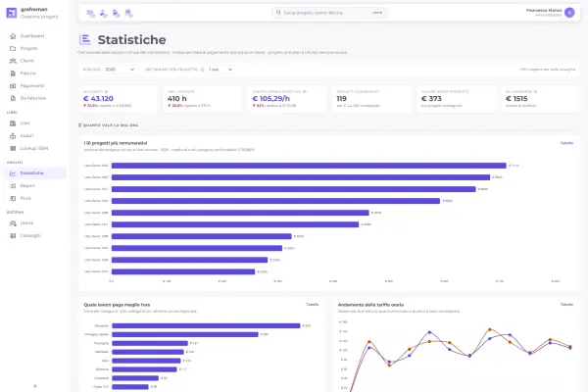
Task: Click the graframan logo icon
Action: [12, 13]
